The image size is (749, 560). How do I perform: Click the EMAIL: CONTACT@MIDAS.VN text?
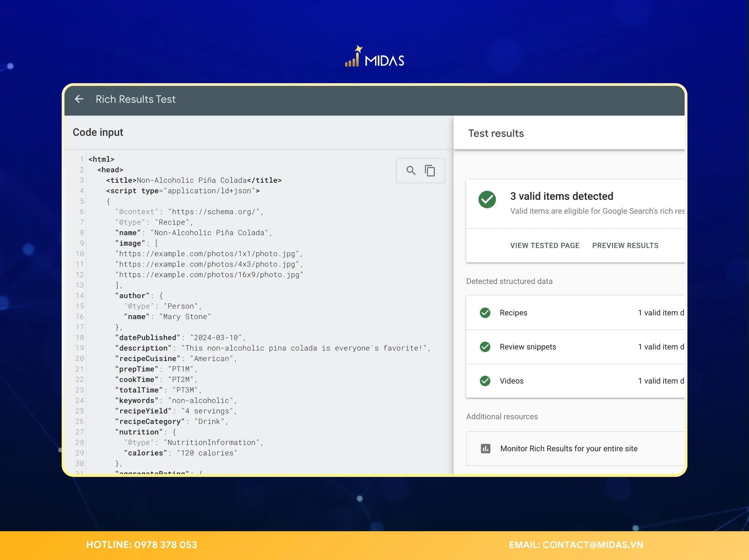click(576, 545)
